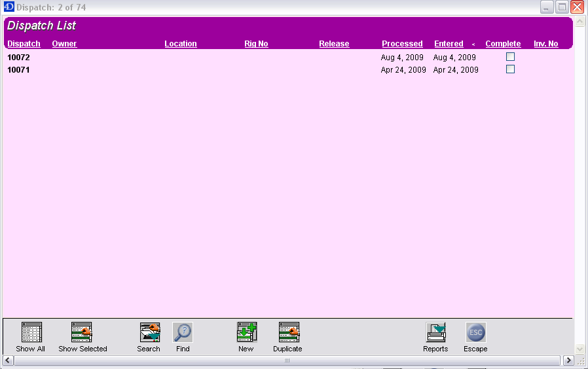Image resolution: width=588 pixels, height=369 pixels.
Task: Select dispatch row 10072
Action: coord(19,58)
